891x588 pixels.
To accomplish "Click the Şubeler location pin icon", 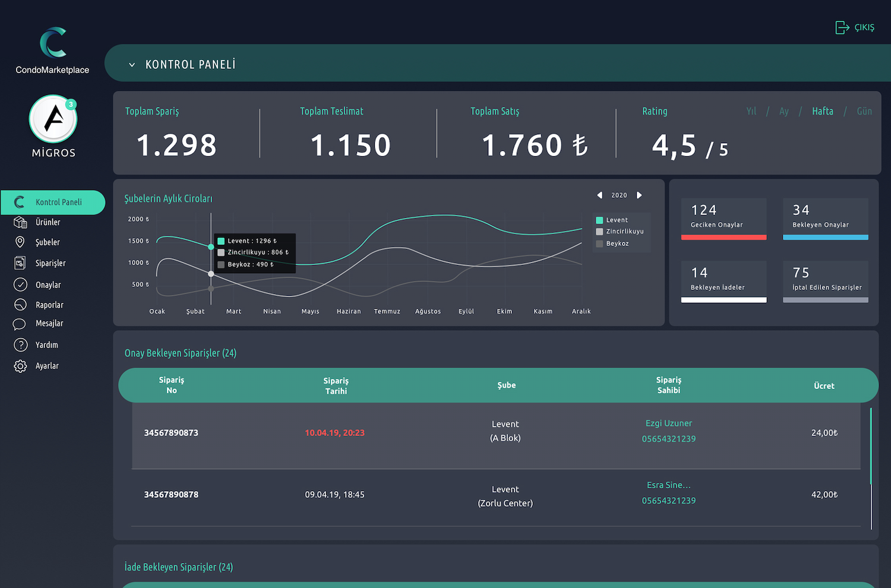I will click(x=20, y=242).
